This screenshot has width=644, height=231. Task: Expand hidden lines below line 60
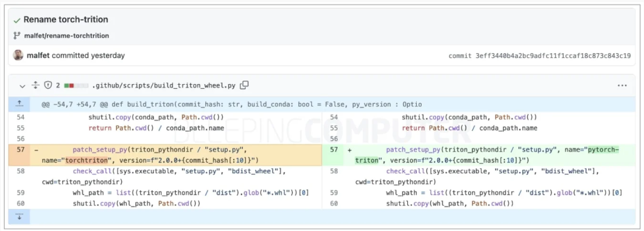[19, 217]
